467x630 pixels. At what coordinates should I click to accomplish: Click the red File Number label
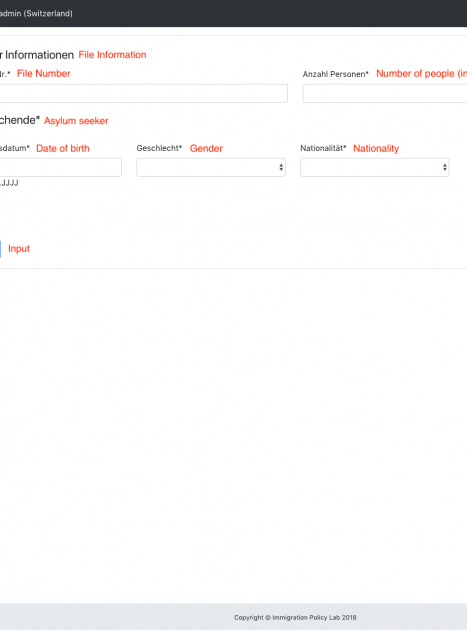(43, 74)
